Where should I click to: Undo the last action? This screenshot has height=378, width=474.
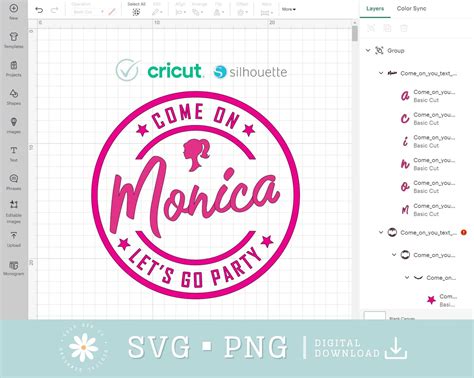(39, 10)
